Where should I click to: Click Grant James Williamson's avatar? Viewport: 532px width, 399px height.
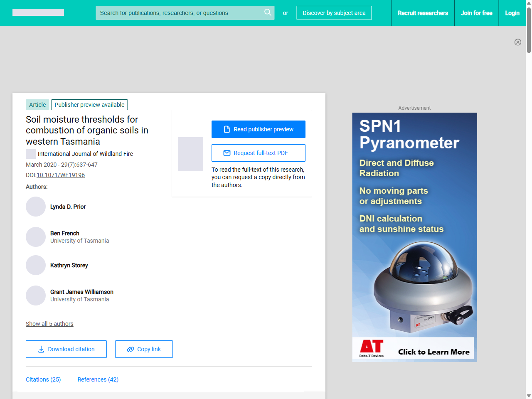pos(36,296)
